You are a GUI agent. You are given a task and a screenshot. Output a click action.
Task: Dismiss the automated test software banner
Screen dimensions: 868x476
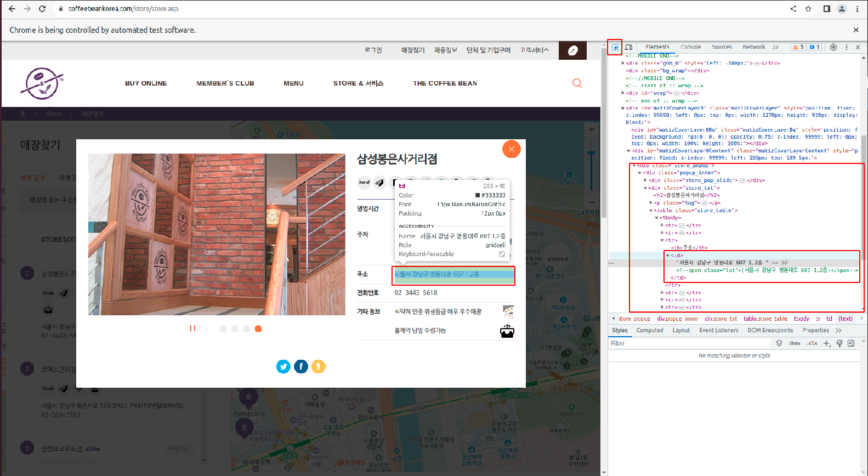856,30
